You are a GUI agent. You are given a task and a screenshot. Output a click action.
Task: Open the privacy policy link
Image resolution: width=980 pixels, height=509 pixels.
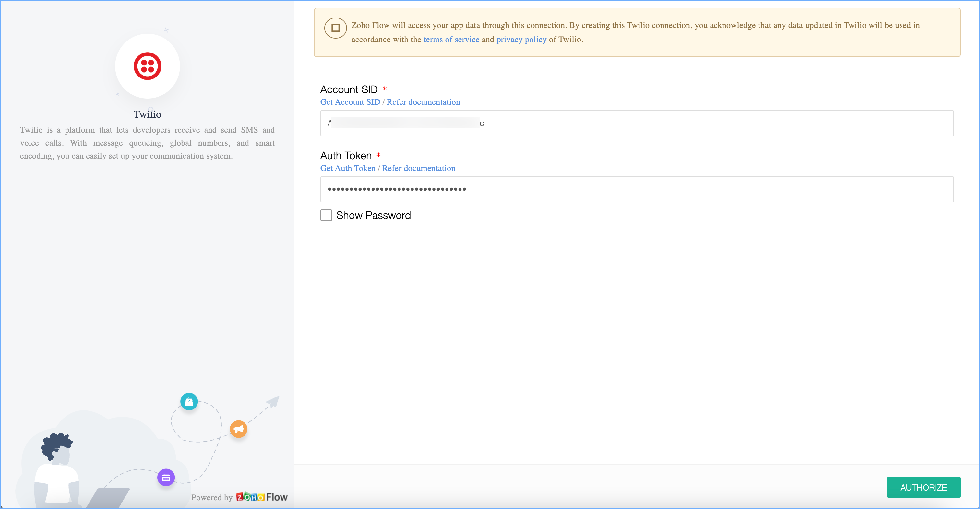pos(521,40)
